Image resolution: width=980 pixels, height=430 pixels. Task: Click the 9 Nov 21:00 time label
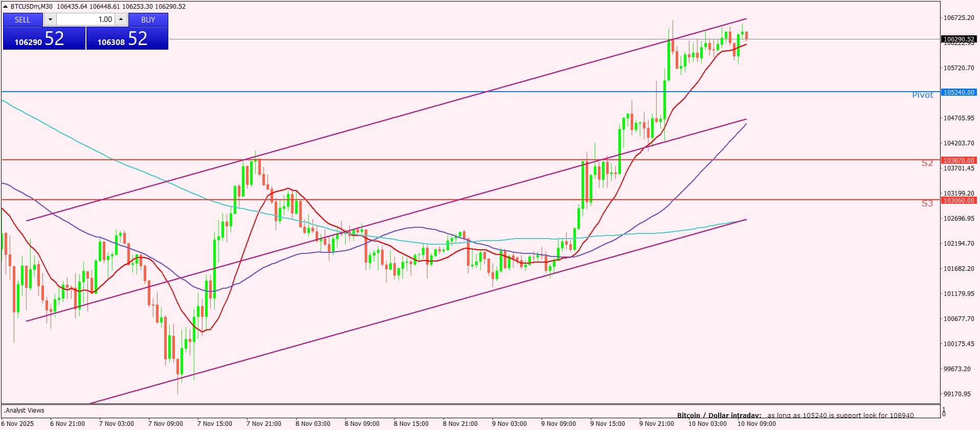(x=657, y=424)
